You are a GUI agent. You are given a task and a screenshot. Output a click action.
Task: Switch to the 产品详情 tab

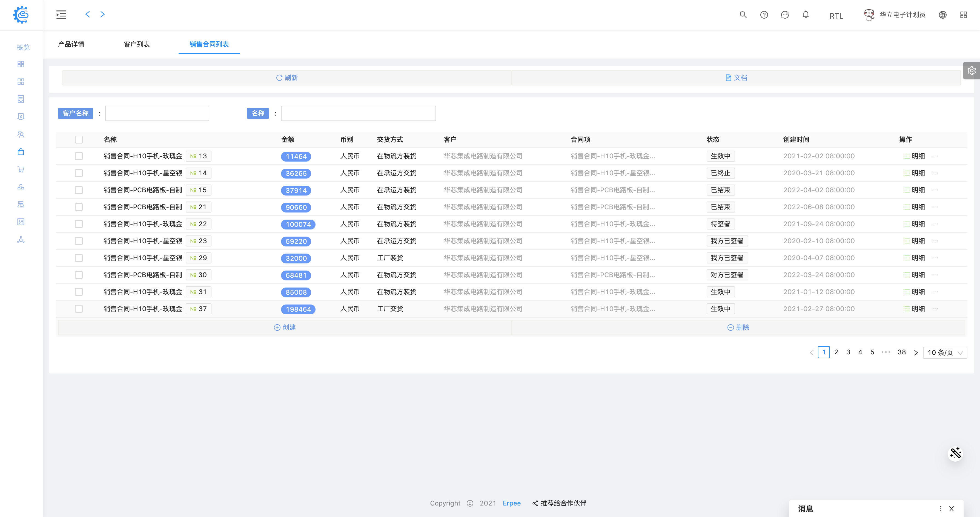tap(71, 44)
